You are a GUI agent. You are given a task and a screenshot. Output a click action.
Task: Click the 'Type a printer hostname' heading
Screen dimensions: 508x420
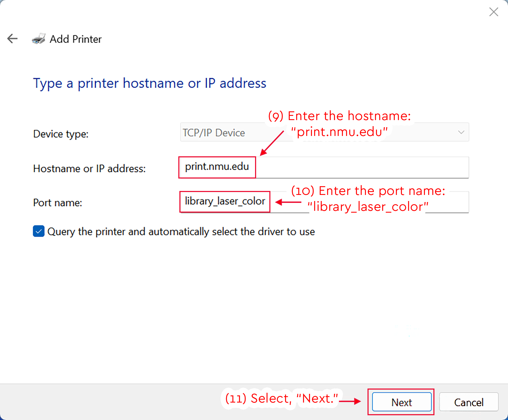click(x=149, y=84)
